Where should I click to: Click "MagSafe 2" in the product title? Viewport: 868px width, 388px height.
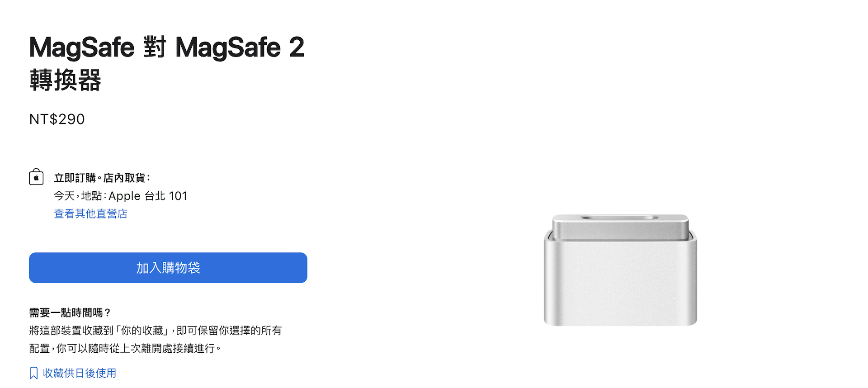pyautogui.click(x=240, y=47)
